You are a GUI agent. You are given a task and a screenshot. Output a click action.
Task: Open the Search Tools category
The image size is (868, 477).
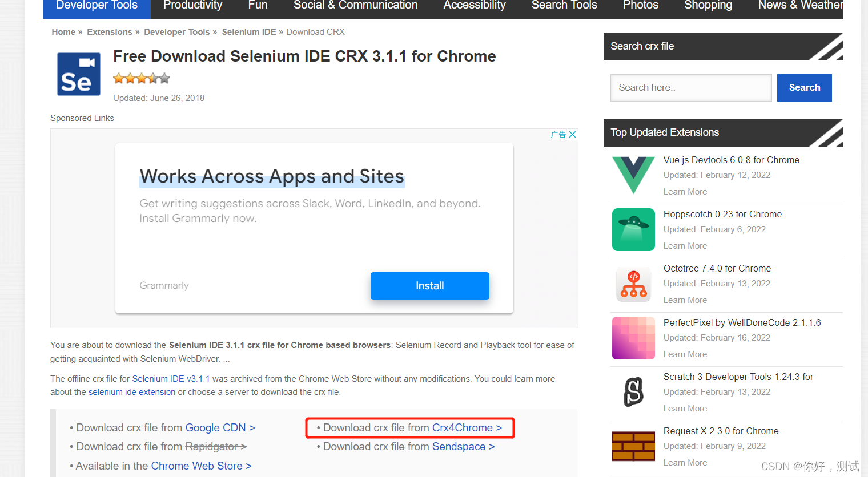(x=564, y=6)
